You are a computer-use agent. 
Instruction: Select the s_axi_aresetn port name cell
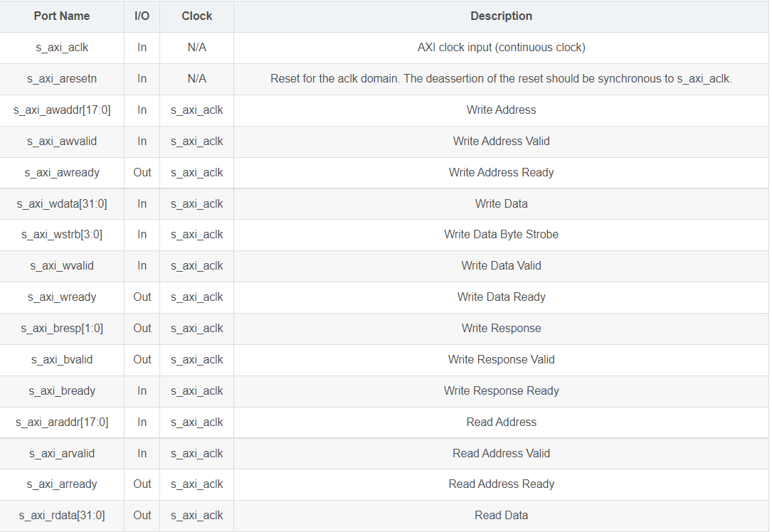point(62,79)
